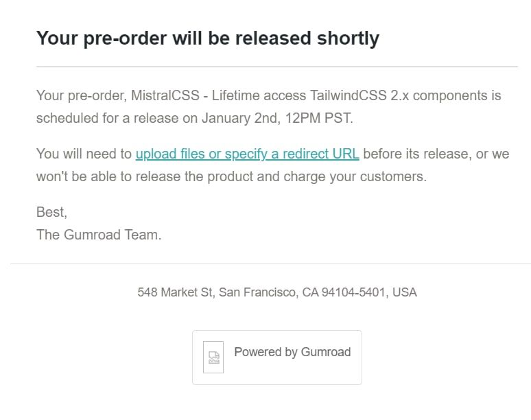Image resolution: width=531 pixels, height=420 pixels.
Task: Click the horizontal rule below the heading
Action: 277,67
